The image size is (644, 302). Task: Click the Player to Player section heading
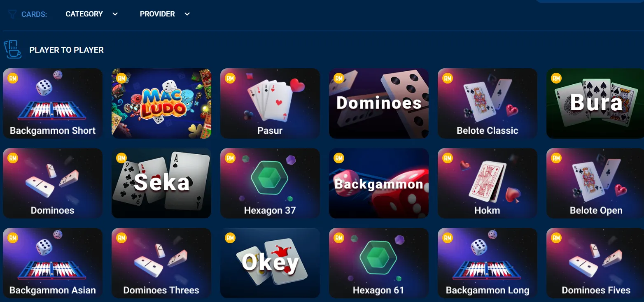click(x=67, y=50)
